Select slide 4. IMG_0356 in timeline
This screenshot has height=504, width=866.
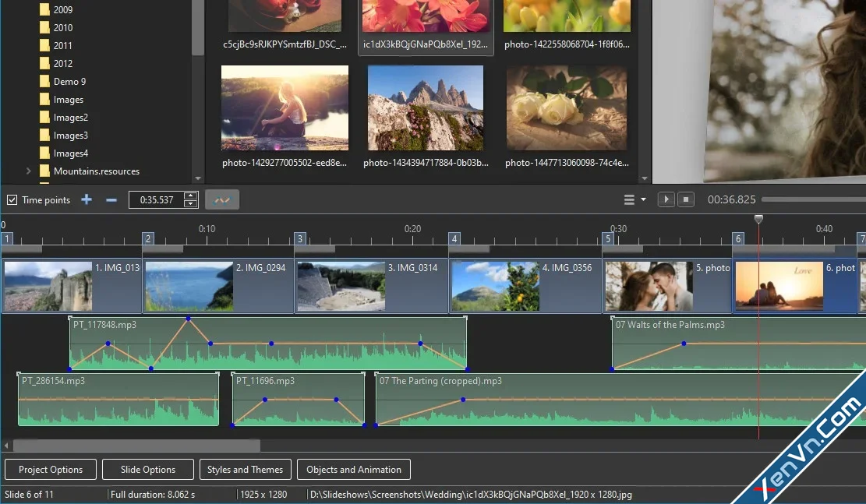(525, 286)
